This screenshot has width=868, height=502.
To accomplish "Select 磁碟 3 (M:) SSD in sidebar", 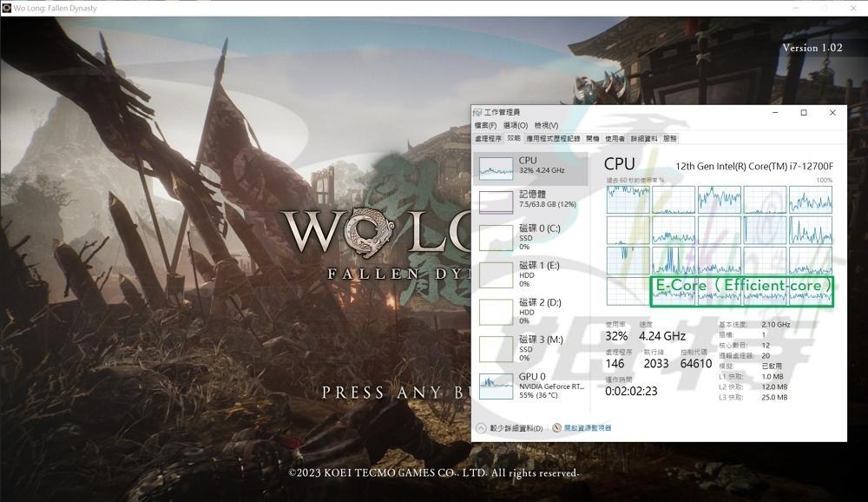I will (x=531, y=348).
